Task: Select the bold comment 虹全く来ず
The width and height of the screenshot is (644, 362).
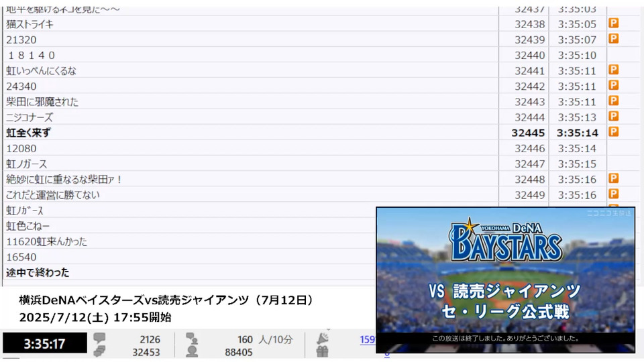Action: (28, 133)
